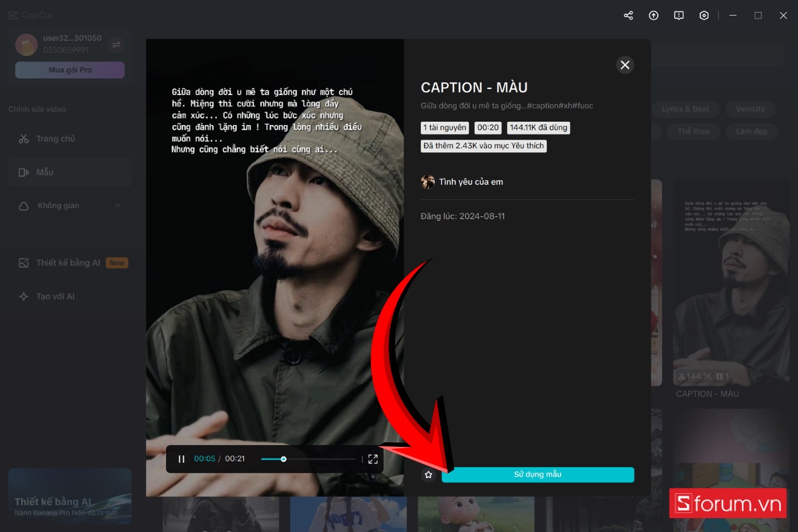Open Thiết kế bằng AI menu item
The width and height of the screenshot is (798, 532).
[x=70, y=263]
